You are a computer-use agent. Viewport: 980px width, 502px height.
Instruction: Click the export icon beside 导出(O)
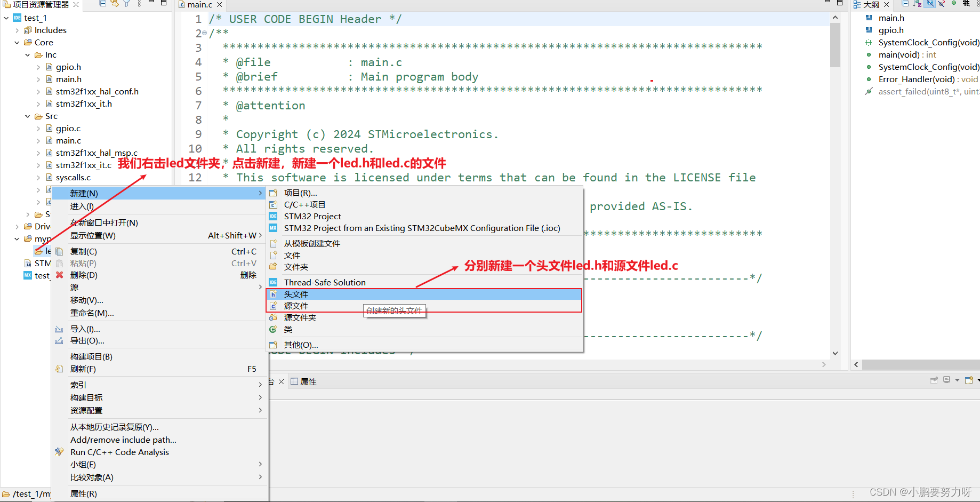(59, 341)
